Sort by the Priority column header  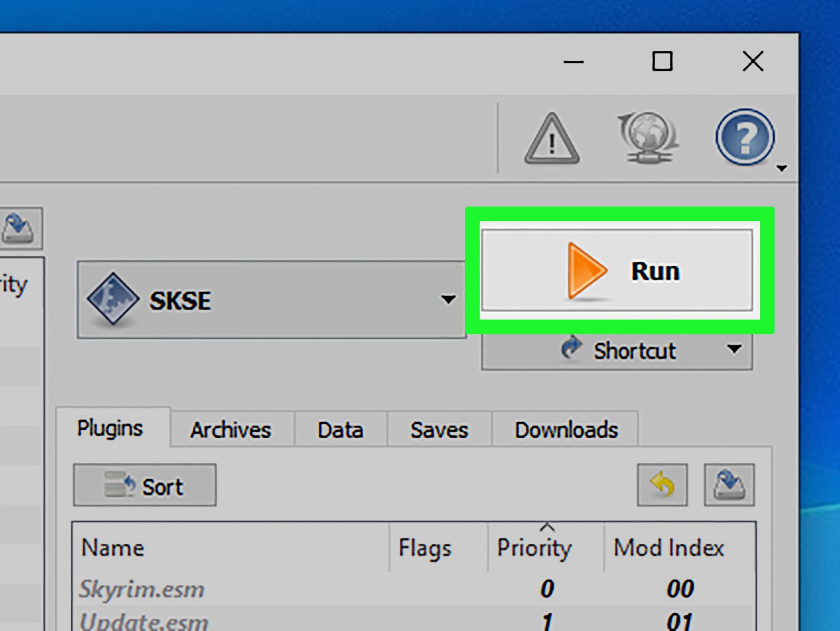534,547
